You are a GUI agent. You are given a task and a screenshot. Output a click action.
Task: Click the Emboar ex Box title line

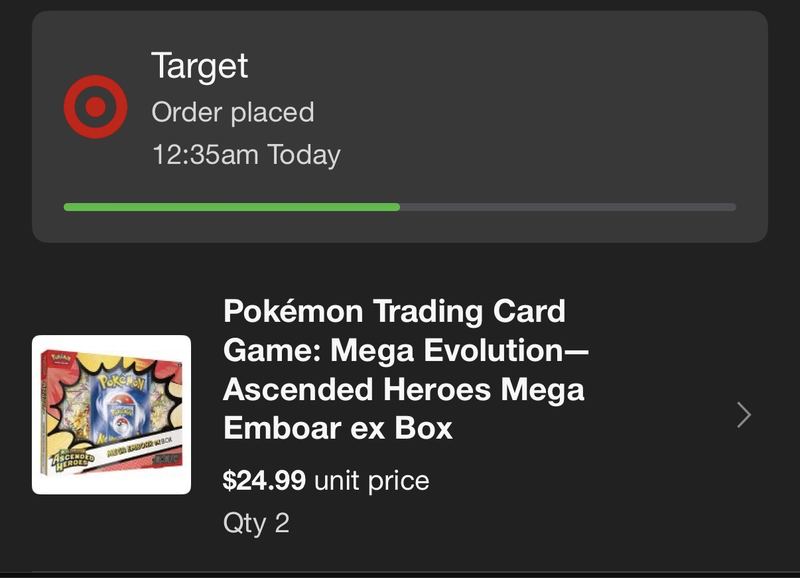338,428
